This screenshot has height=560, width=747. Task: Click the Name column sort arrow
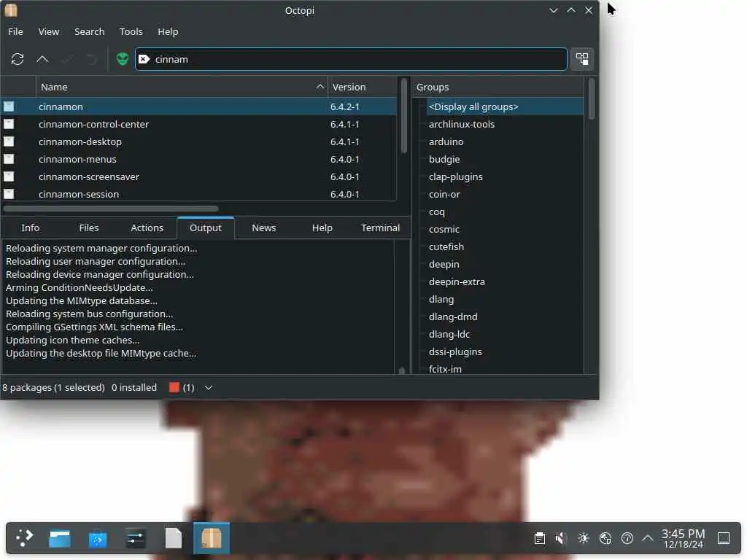click(x=320, y=87)
